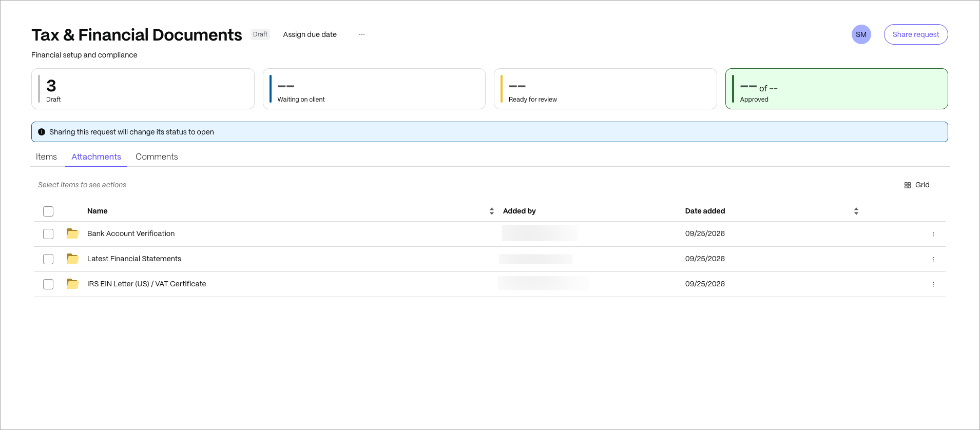Click the Tax & Financial Documents title
Screen dimensions: 980x430
tap(137, 35)
